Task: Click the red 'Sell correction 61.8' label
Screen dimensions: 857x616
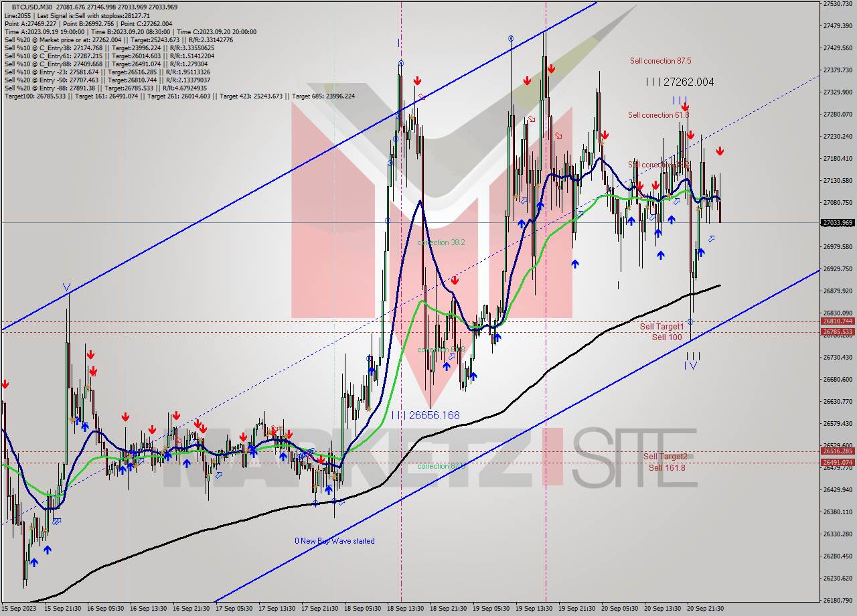Action: click(659, 115)
